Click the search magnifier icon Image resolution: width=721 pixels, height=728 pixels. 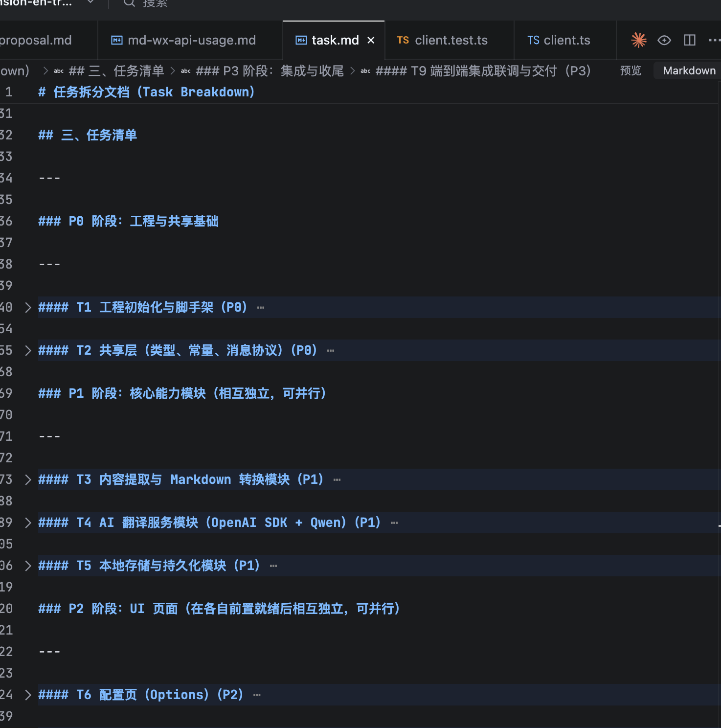pyautogui.click(x=129, y=3)
